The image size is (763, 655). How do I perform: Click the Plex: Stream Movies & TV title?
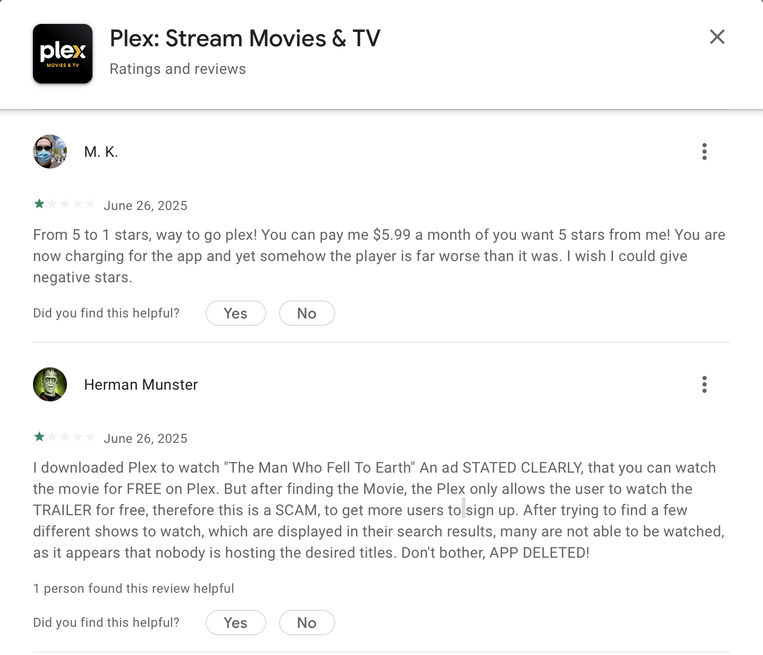245,39
